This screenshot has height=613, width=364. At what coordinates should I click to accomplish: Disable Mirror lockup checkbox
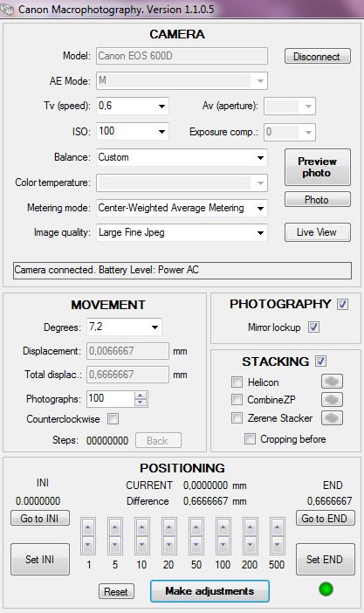click(x=313, y=327)
